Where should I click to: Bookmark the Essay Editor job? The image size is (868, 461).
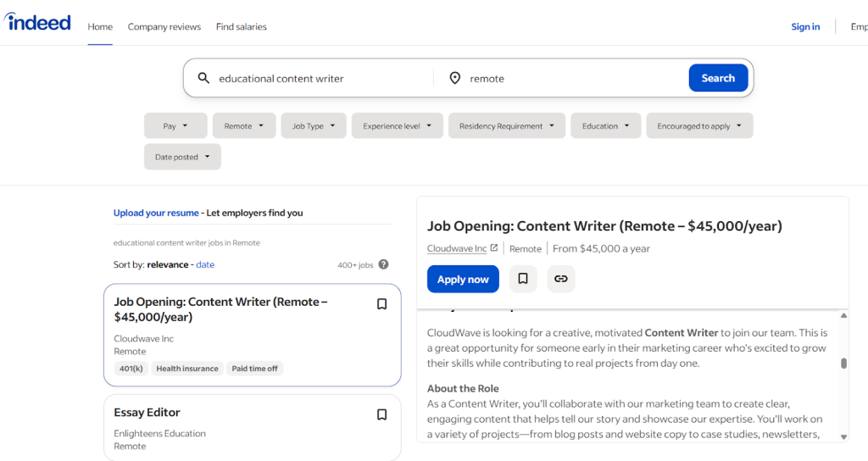381,414
